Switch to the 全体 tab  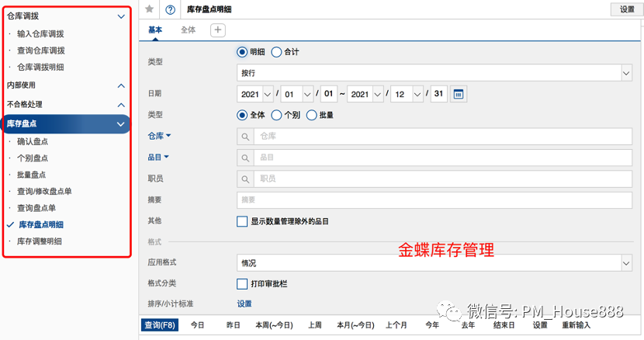point(188,29)
